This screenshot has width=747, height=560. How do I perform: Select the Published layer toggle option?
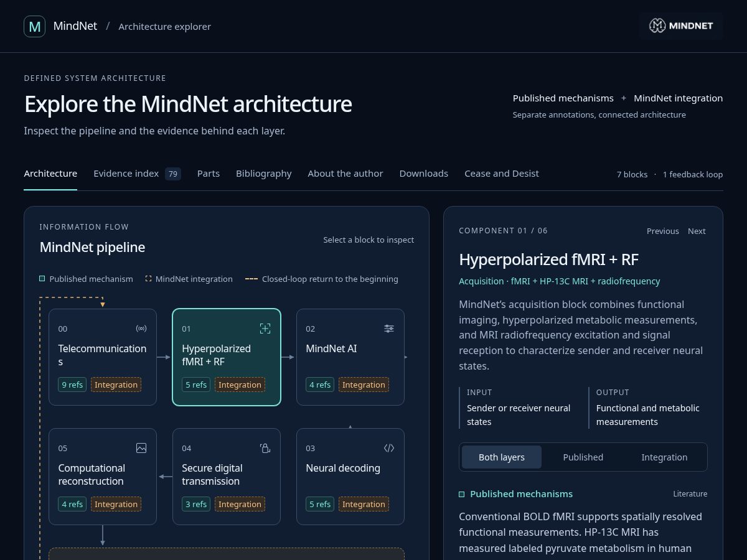pos(583,457)
